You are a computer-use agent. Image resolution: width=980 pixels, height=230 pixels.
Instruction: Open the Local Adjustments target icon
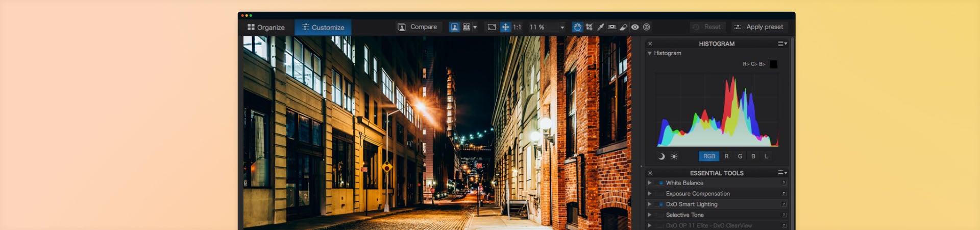point(647,27)
